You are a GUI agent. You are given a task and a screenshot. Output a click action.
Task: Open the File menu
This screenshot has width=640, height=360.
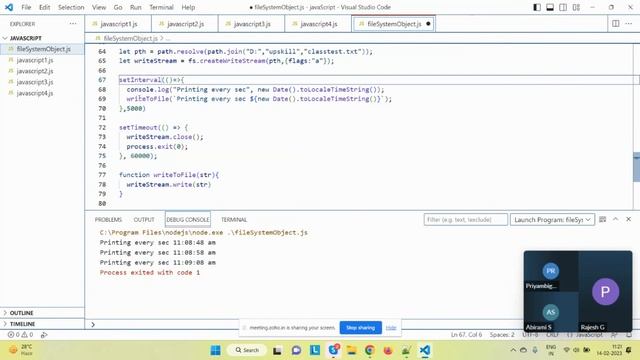(x=26, y=7)
